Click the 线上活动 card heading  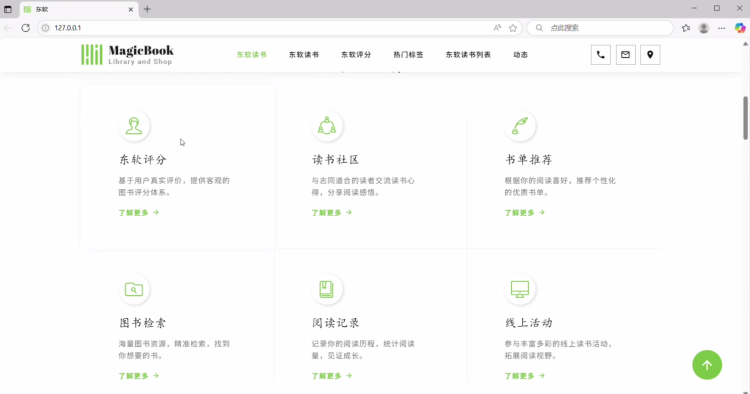[529, 323]
